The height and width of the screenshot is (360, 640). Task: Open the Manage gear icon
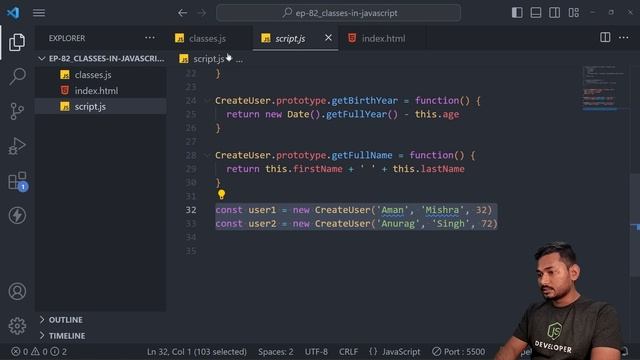pyautogui.click(x=17, y=326)
